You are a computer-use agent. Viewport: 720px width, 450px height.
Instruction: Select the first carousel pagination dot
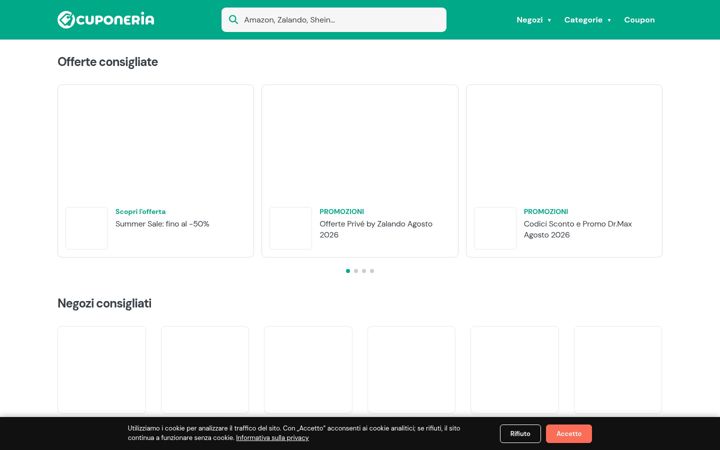(x=348, y=271)
